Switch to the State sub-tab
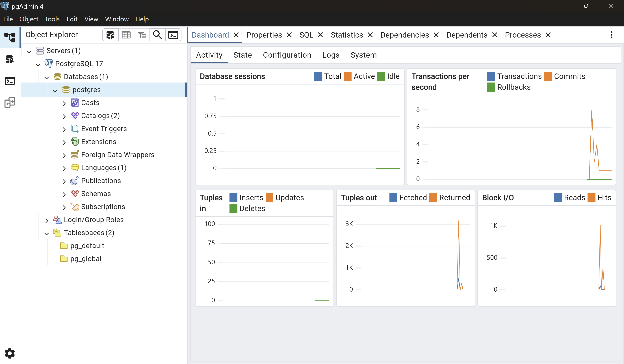 tap(242, 55)
